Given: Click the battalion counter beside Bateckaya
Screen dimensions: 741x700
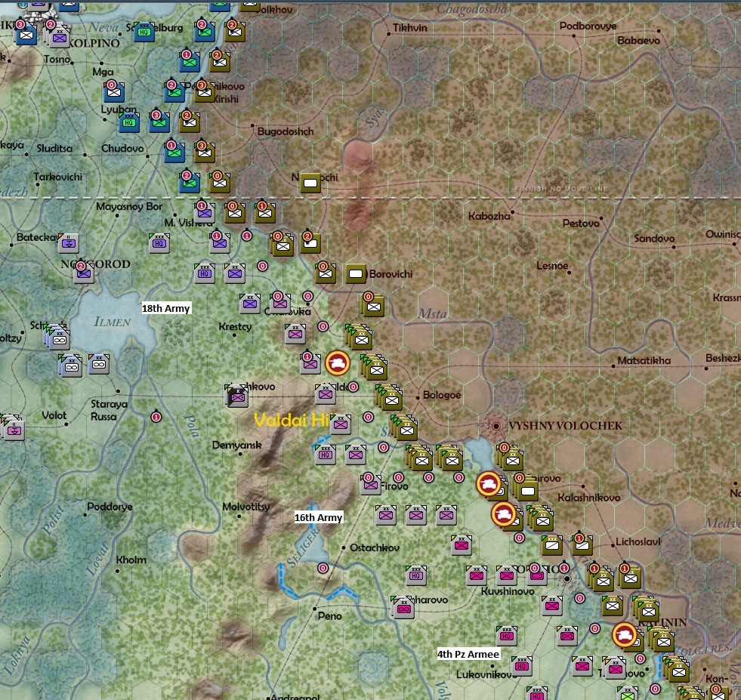Looking at the screenshot, I should [69, 243].
